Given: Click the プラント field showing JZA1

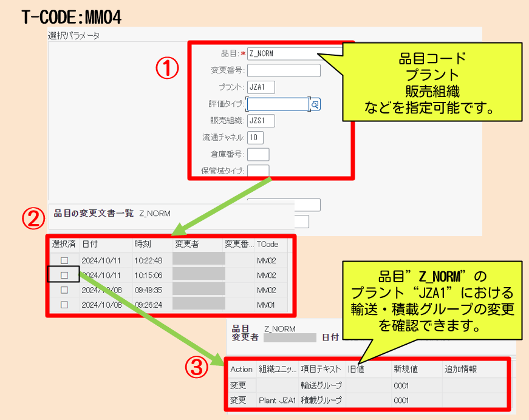Looking at the screenshot, I should (x=261, y=87).
